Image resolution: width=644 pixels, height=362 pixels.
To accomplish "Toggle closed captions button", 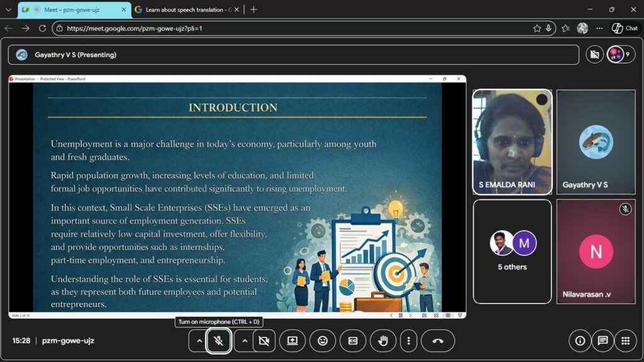I will click(x=353, y=341).
